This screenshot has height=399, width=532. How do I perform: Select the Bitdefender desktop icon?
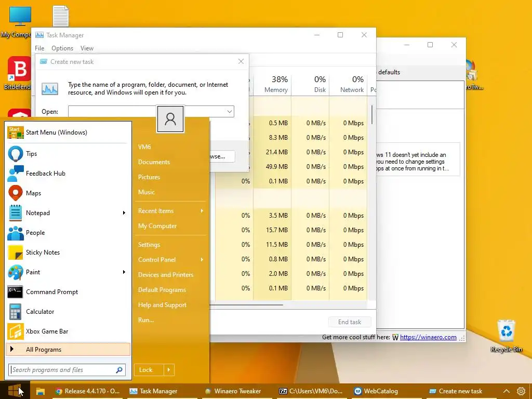tap(19, 74)
